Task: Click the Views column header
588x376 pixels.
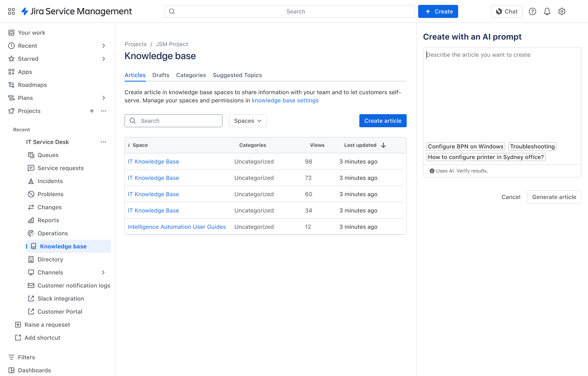Action: click(x=317, y=145)
